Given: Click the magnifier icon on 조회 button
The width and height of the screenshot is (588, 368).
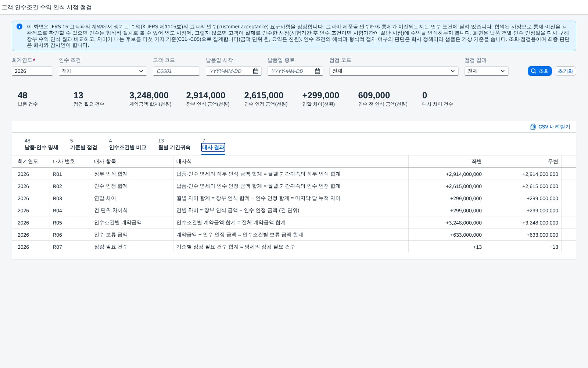Looking at the screenshot, I should 534,71.
